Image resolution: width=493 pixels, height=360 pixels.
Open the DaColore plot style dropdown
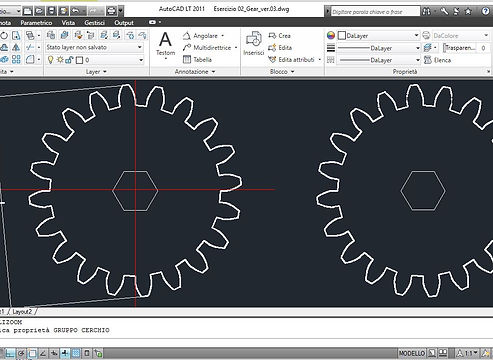(461, 35)
